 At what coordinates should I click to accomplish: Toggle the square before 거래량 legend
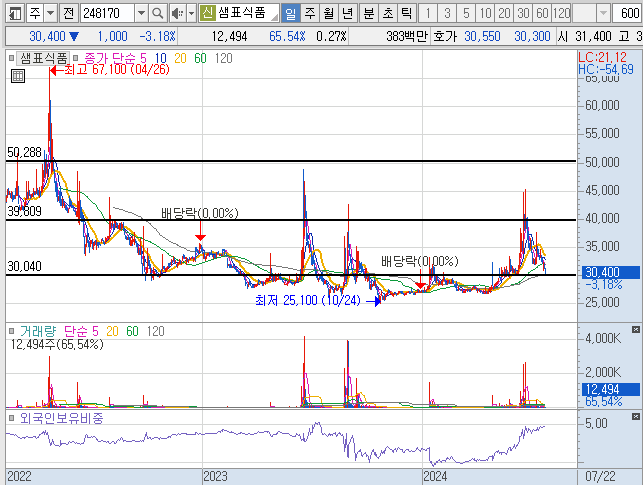(x=11, y=331)
